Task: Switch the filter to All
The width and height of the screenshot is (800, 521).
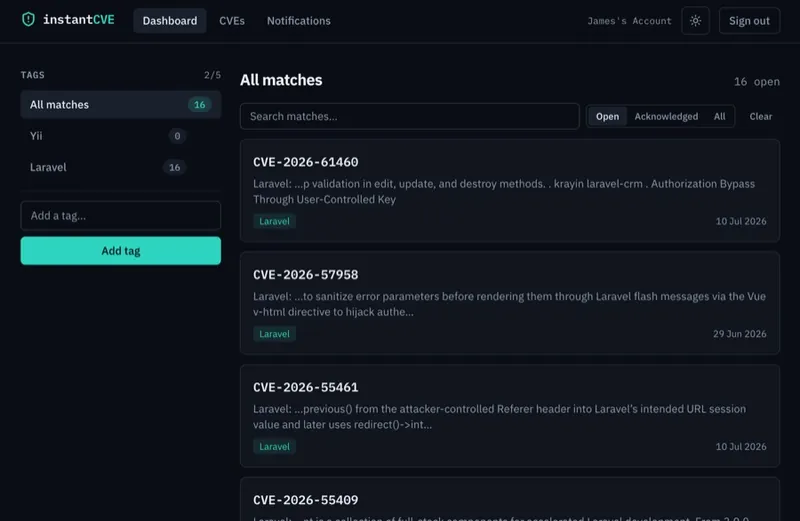Action: [719, 116]
